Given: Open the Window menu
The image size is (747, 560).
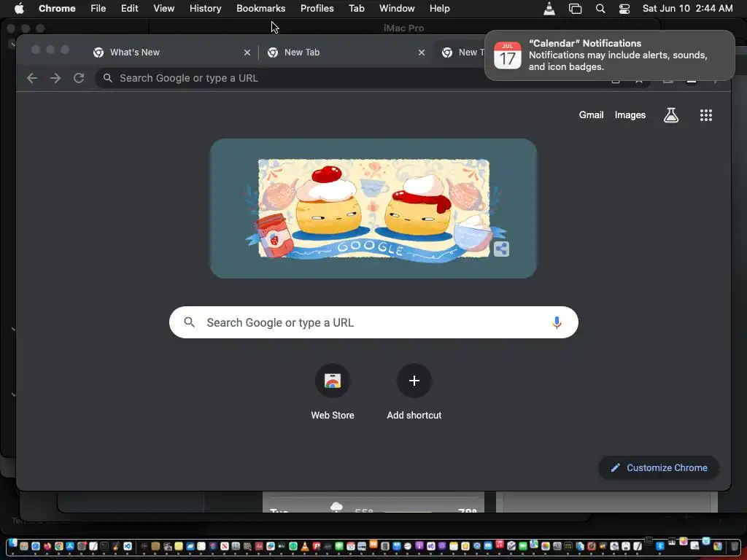Looking at the screenshot, I should click(397, 8).
